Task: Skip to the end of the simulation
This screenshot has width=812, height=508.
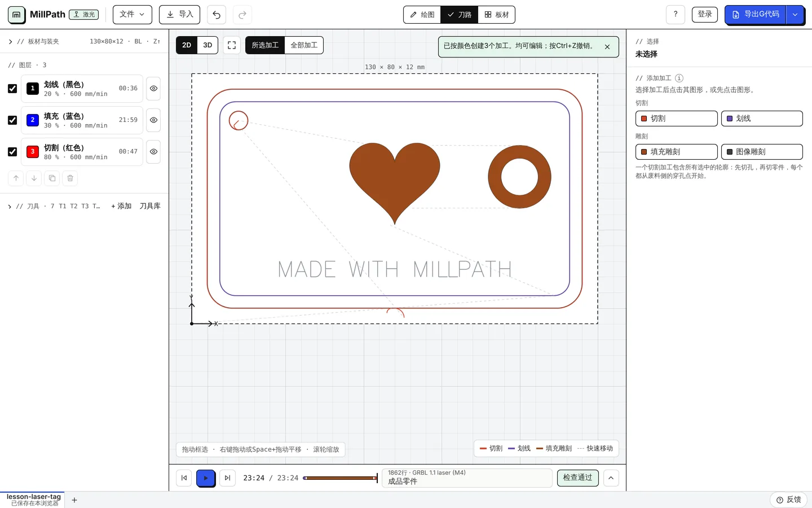Action: click(227, 478)
